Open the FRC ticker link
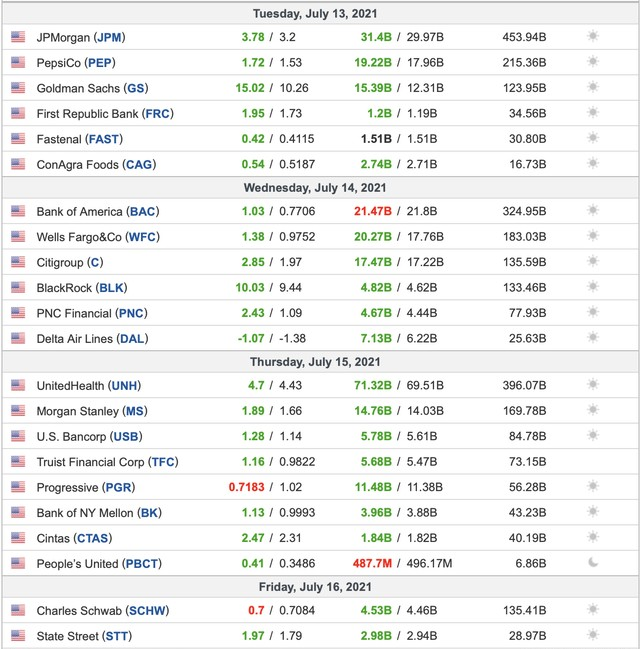This screenshot has height=649, width=640. click(158, 114)
